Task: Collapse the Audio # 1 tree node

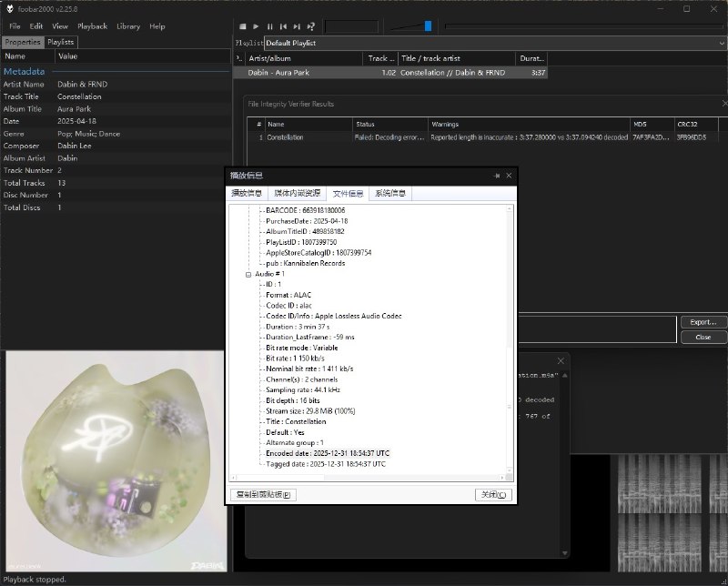Action: click(x=248, y=274)
